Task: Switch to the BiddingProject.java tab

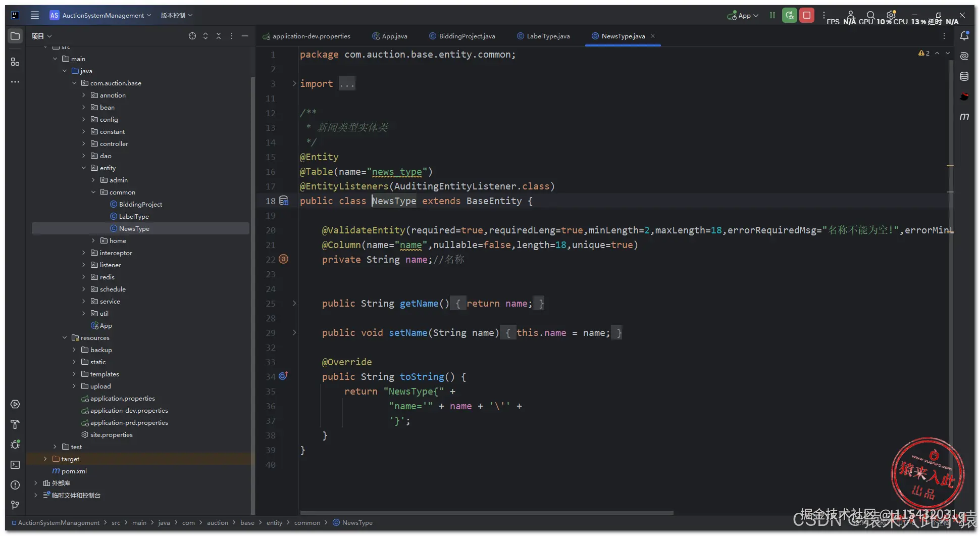Action: point(467,36)
